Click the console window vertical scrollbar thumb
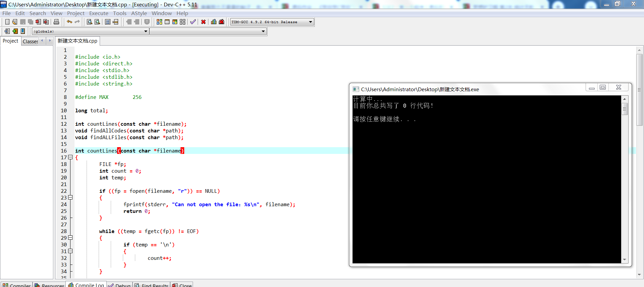 click(x=625, y=109)
